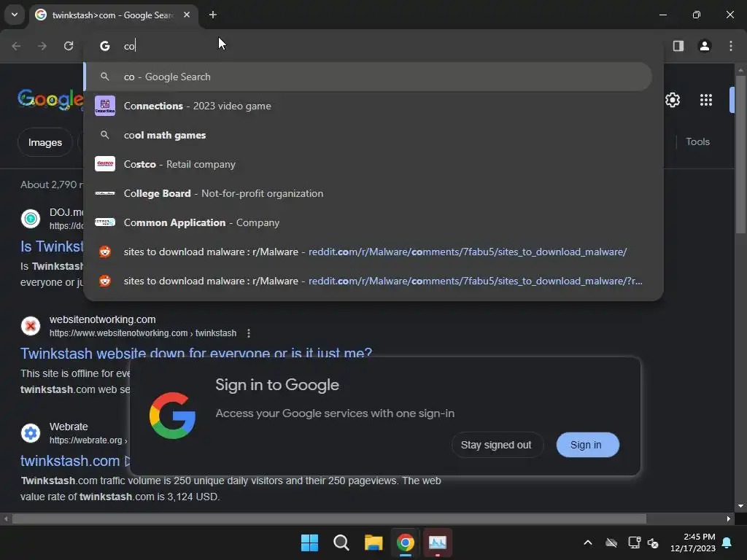Click the browser back arrow
The width and height of the screenshot is (747, 560).
coord(16,46)
